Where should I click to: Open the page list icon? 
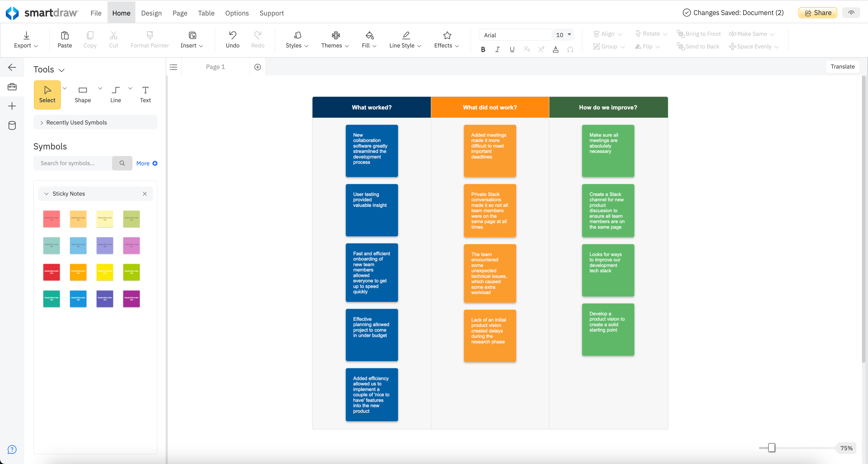pos(173,67)
